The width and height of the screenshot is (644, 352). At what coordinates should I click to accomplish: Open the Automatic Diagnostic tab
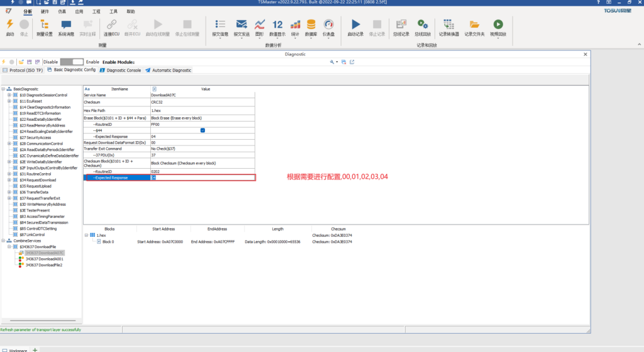click(x=171, y=70)
